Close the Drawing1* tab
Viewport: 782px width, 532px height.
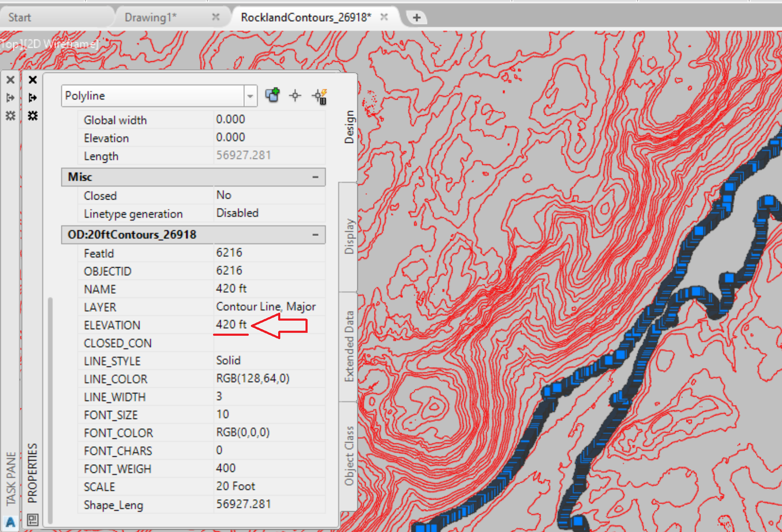[x=216, y=17]
